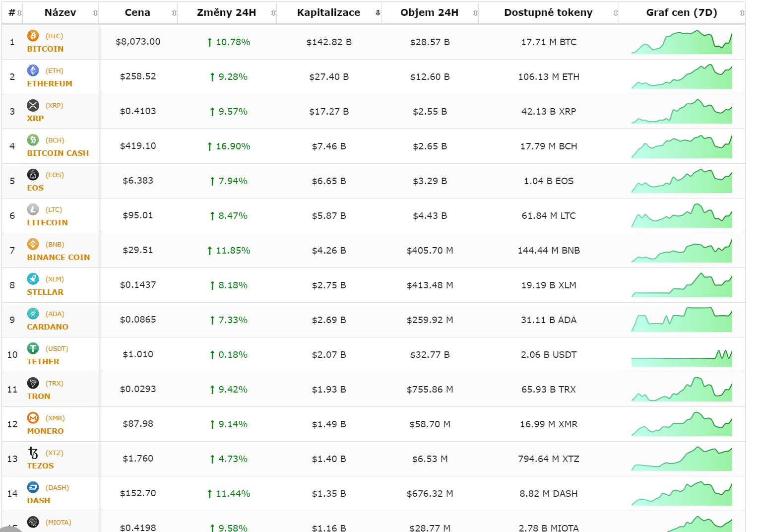This screenshot has height=532, width=760.
Task: Click the Bitcoin orange coin logo
Action: pyautogui.click(x=33, y=36)
